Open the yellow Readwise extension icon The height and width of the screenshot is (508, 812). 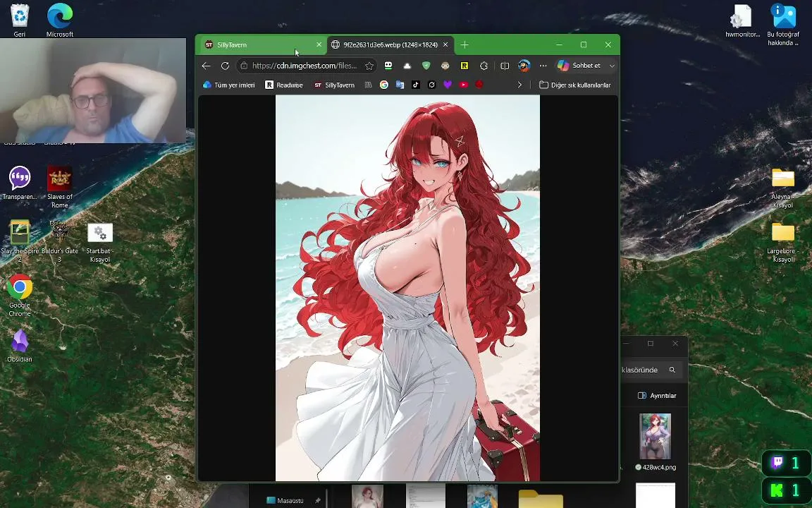click(x=465, y=66)
